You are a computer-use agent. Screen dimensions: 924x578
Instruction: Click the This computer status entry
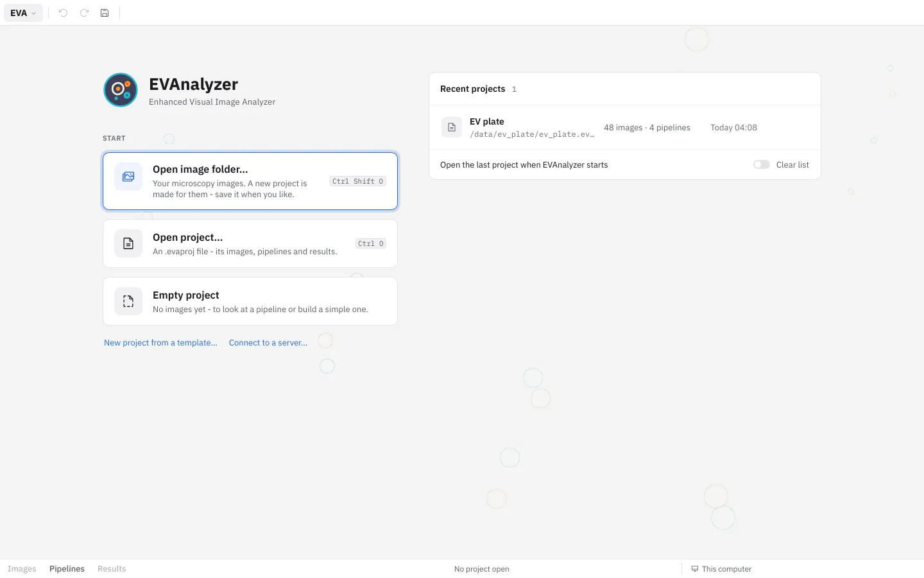(x=721, y=569)
